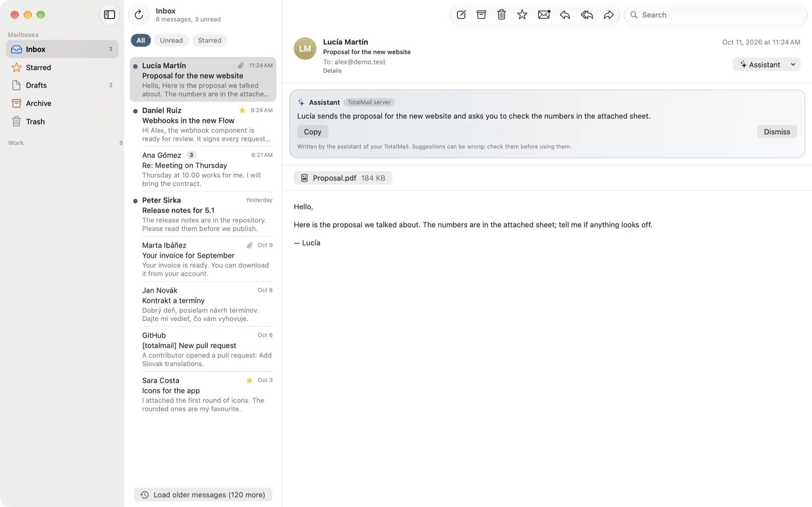Toggle the sidebar panel icon
Viewport: 812px width, 507px height.
(109, 15)
